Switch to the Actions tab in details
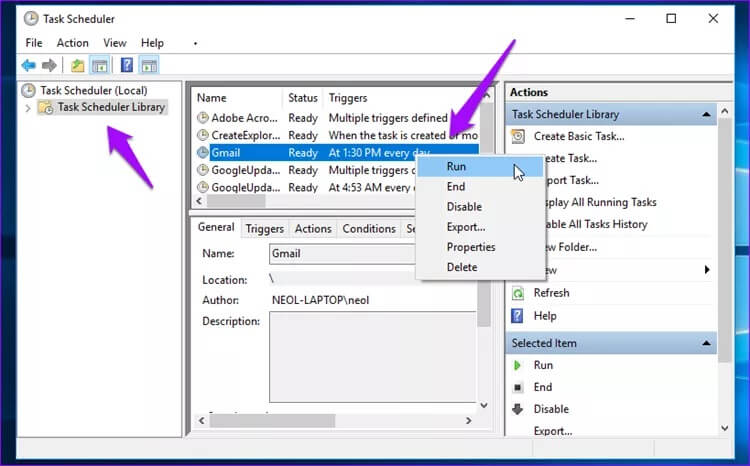 [x=313, y=229]
